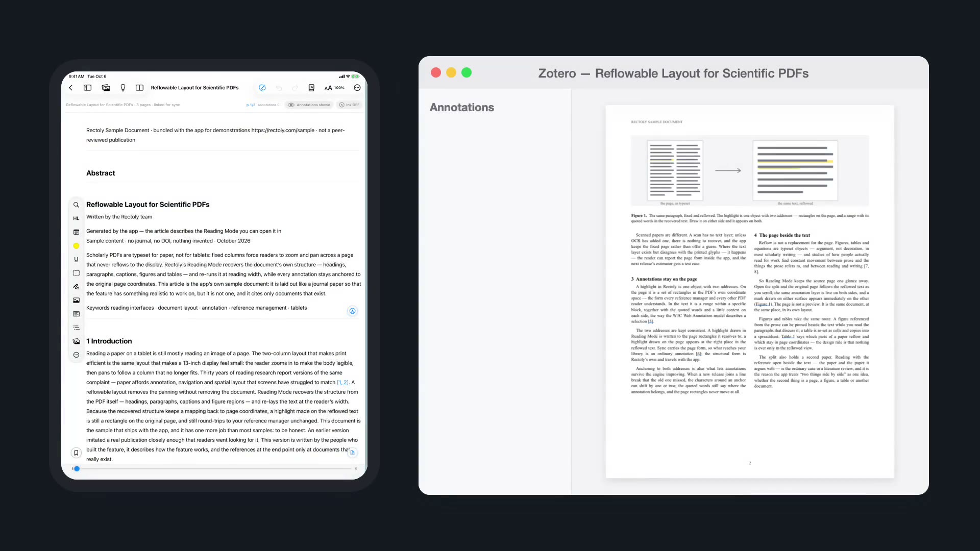Open the split view icon in top toolbar
This screenshot has width=980, height=551.
(139, 88)
